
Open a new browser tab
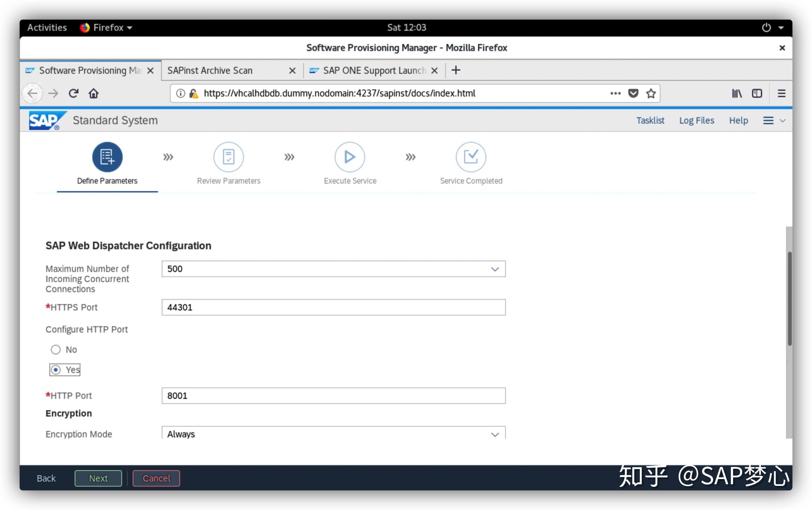pos(456,70)
